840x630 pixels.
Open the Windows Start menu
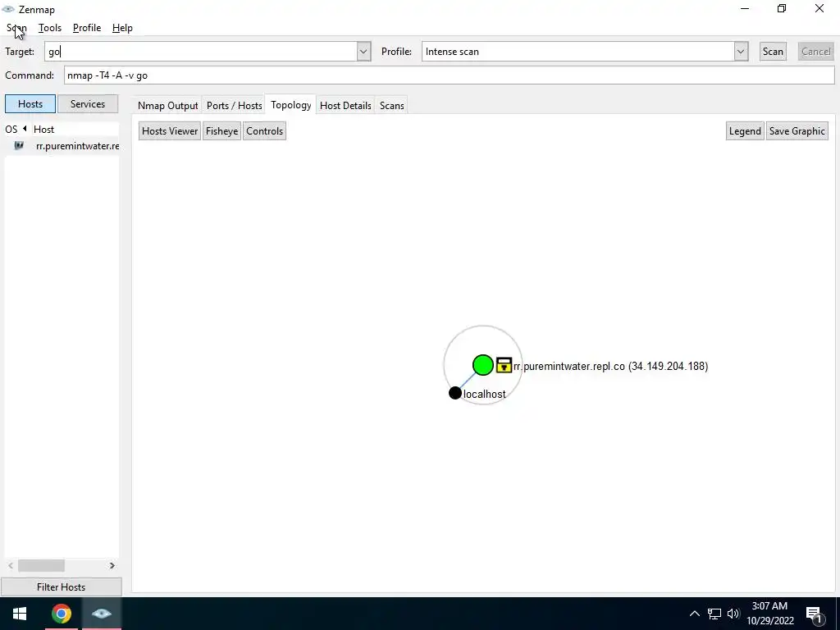pyautogui.click(x=20, y=614)
